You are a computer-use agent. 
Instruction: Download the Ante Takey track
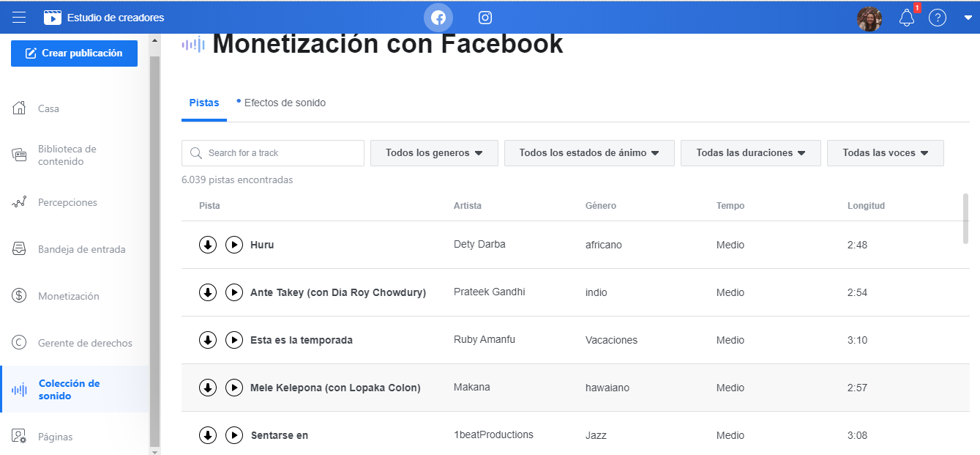(x=208, y=292)
